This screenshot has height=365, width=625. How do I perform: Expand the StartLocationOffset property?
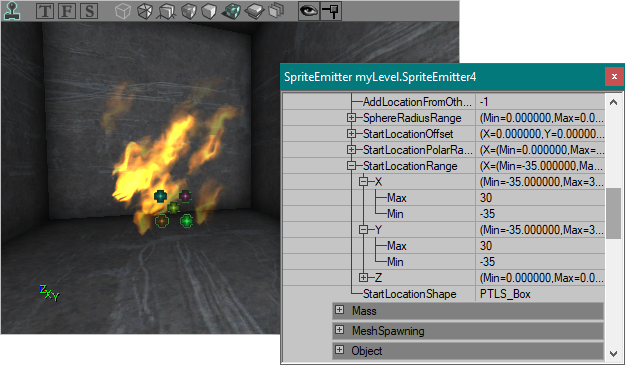[x=351, y=133]
